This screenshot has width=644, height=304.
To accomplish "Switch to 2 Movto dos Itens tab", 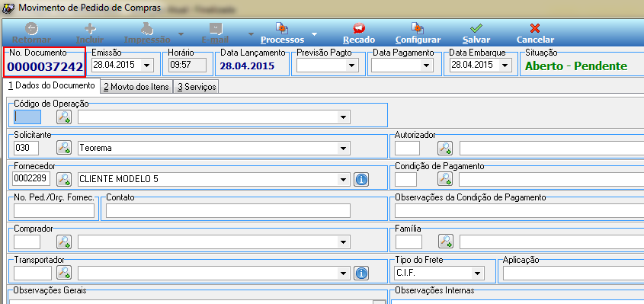I will coord(136,87).
